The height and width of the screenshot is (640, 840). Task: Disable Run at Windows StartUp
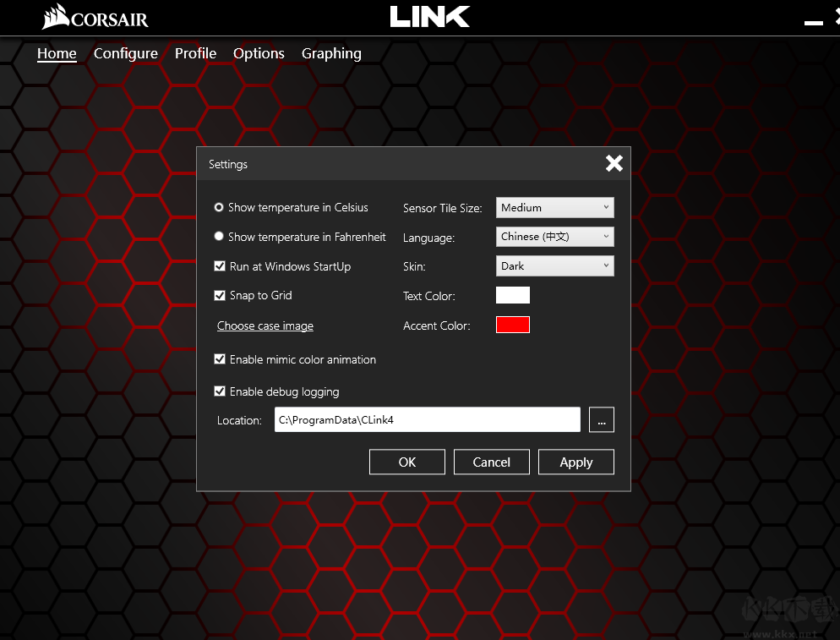(x=220, y=265)
